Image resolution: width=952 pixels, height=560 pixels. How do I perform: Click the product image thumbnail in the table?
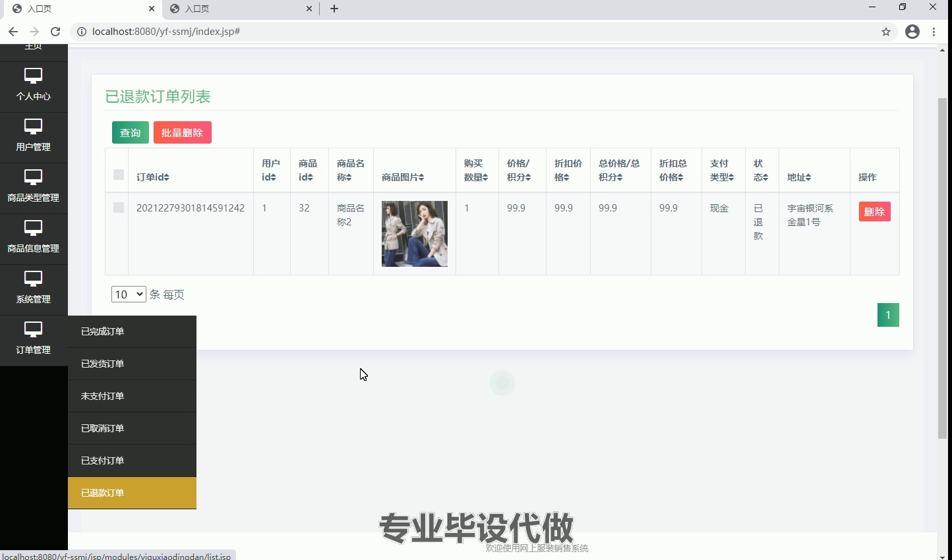[415, 234]
